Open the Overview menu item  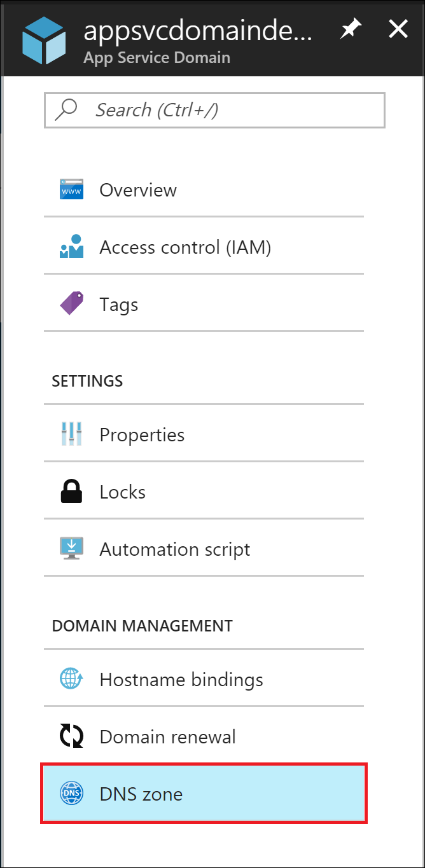coord(138,189)
